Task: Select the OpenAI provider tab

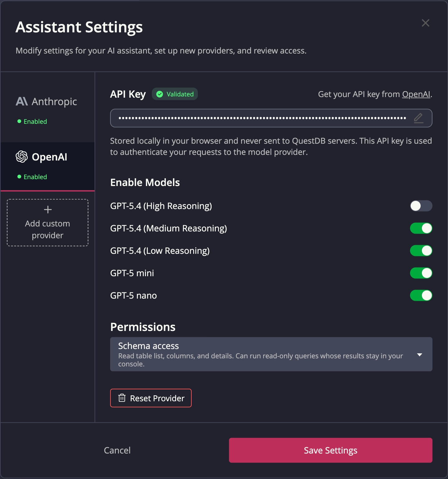Action: pos(48,166)
